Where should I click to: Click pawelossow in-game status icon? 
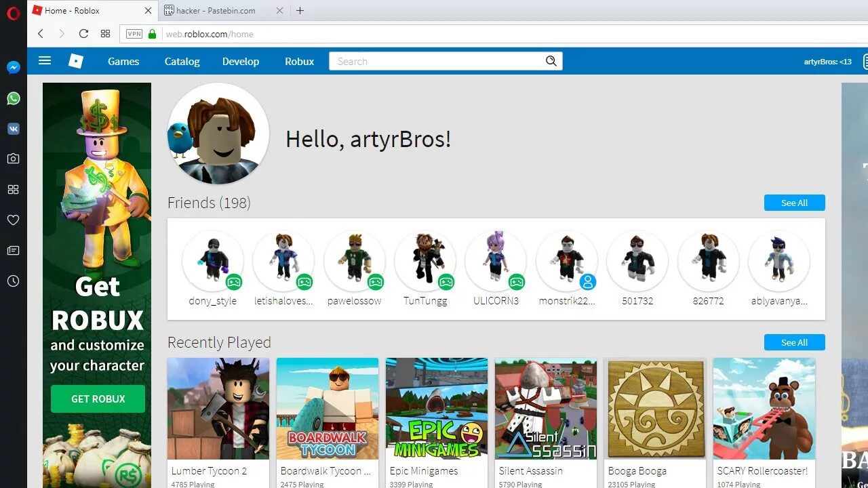point(375,281)
